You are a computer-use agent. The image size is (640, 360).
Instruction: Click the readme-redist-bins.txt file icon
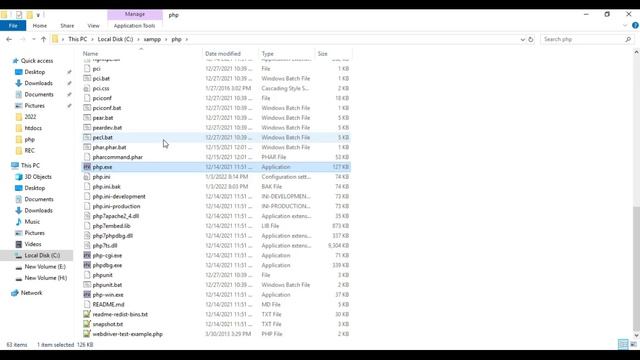(x=87, y=314)
